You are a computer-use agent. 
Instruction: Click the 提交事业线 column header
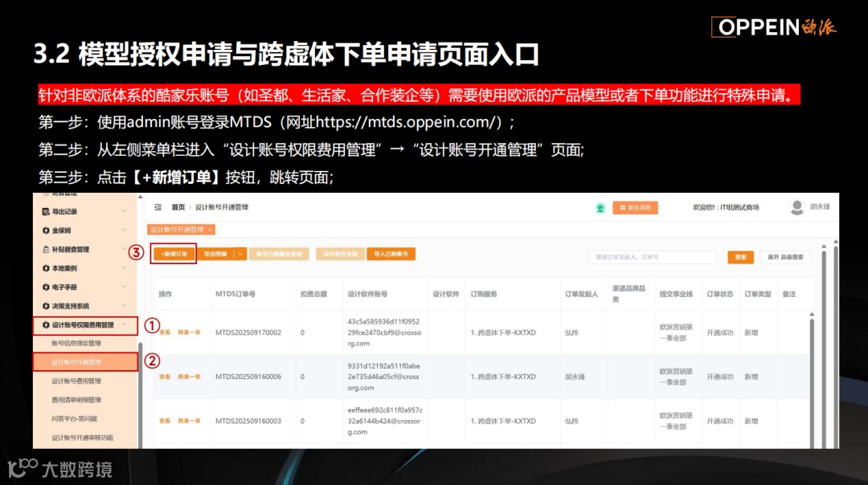[x=675, y=294]
